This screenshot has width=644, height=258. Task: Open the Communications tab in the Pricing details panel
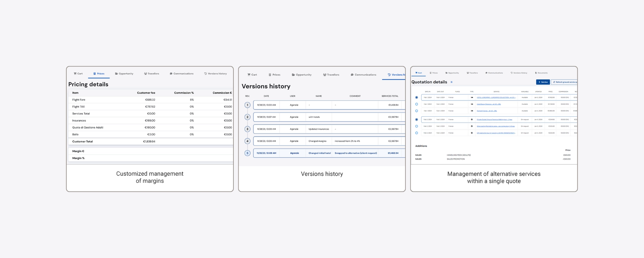pyautogui.click(x=182, y=74)
